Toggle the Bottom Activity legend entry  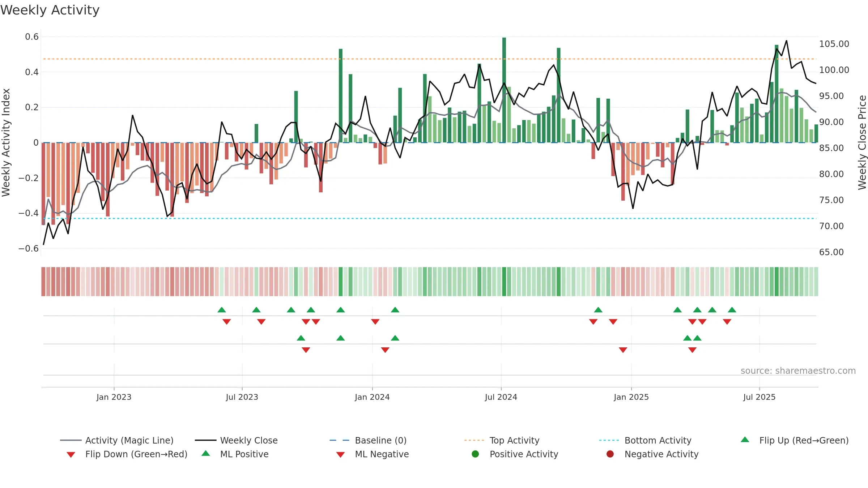(645, 440)
